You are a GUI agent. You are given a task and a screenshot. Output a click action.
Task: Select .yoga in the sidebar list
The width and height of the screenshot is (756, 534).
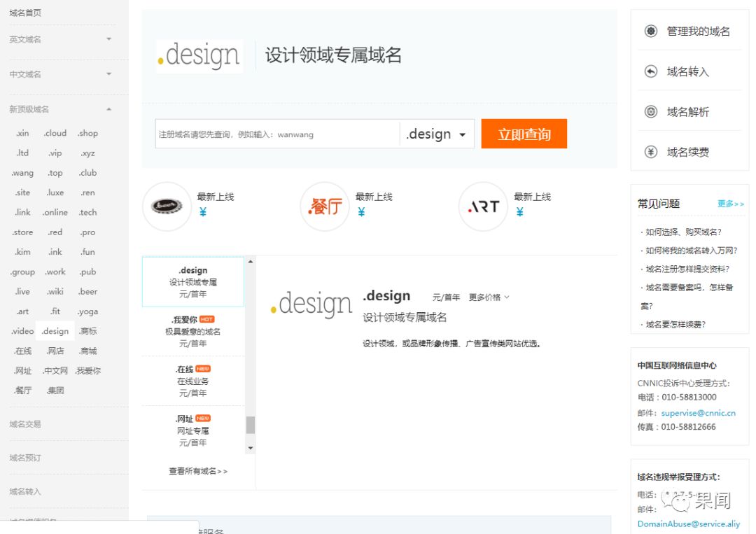pyautogui.click(x=87, y=311)
